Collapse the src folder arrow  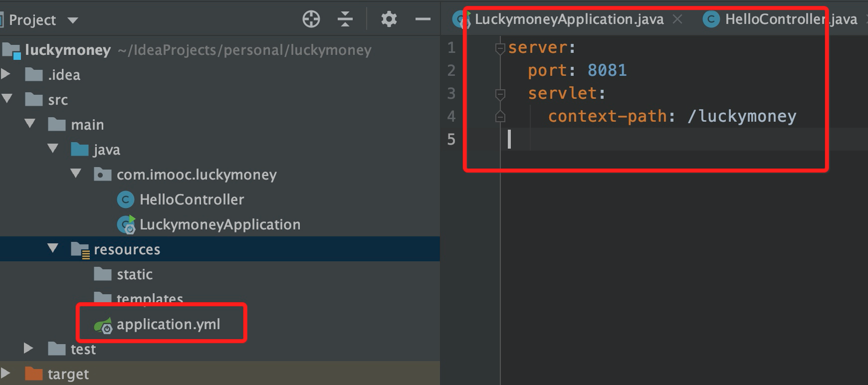point(7,99)
